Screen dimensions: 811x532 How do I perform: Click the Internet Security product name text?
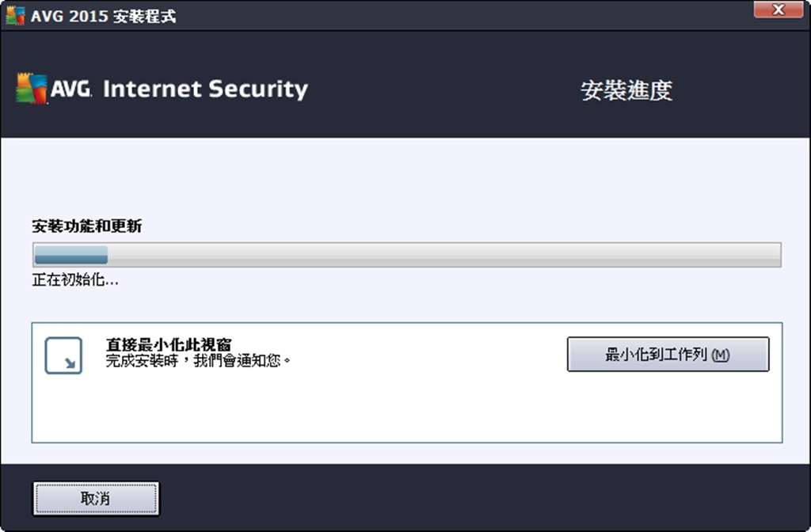205,89
